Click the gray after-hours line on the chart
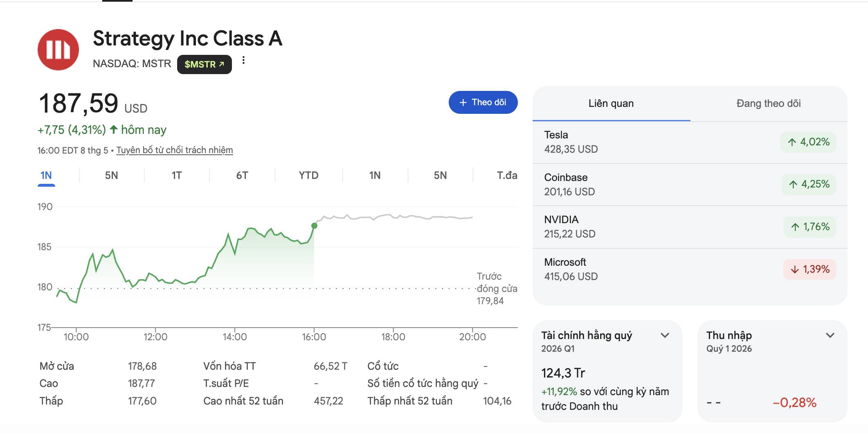868x434 pixels. pyautogui.click(x=394, y=217)
